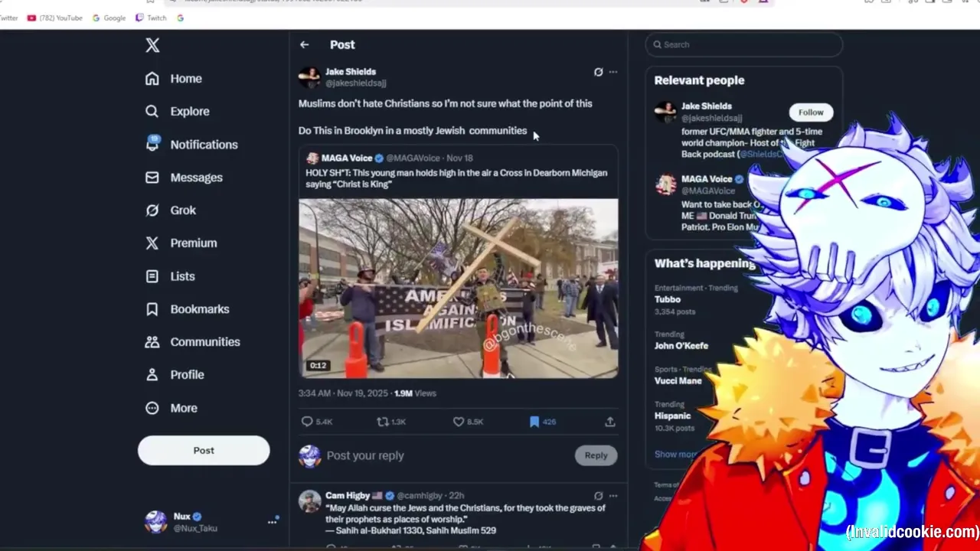Click the gray Reply button
This screenshot has height=551, width=980.
(x=596, y=456)
